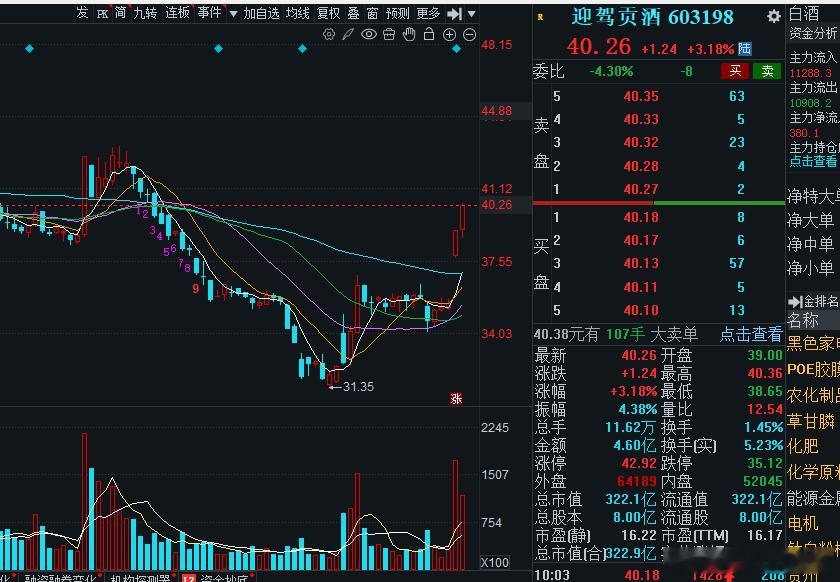Screen dimensions: 840x582
Task: Click the 40.26 current price axis label
Action: pyautogui.click(x=497, y=205)
